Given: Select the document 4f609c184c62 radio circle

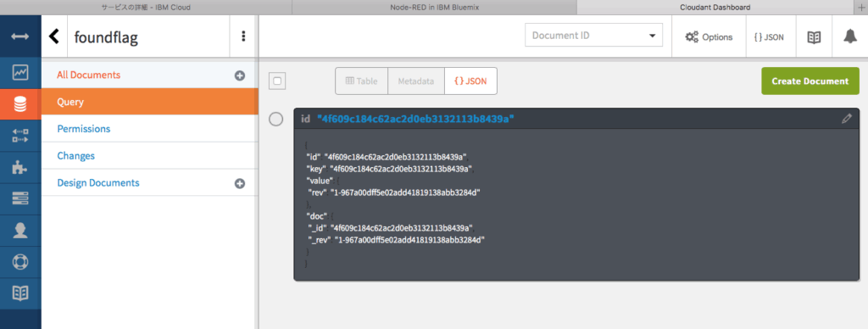Looking at the screenshot, I should tap(275, 119).
